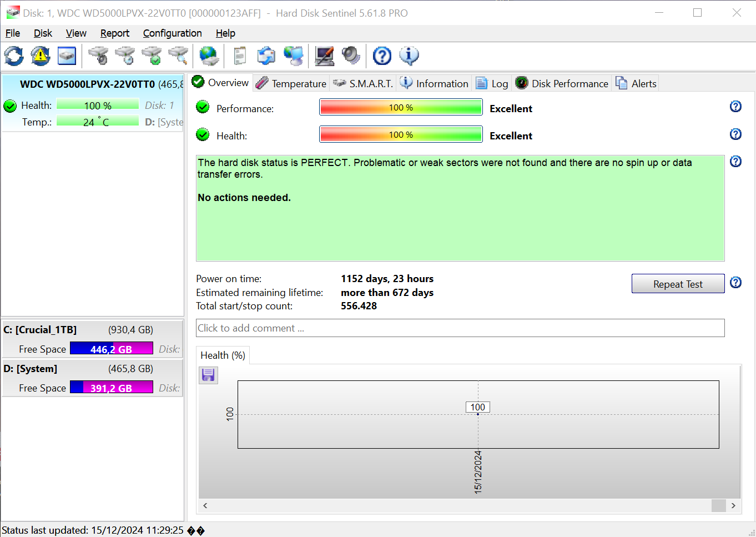Click help icon next to Performance row
Screen dimensions: 756x537
click(735, 106)
